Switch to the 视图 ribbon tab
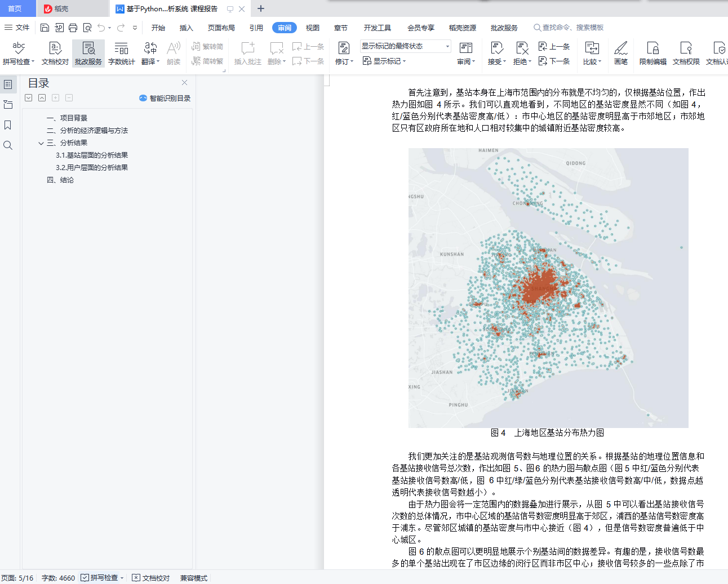The image size is (728, 584). coord(313,28)
